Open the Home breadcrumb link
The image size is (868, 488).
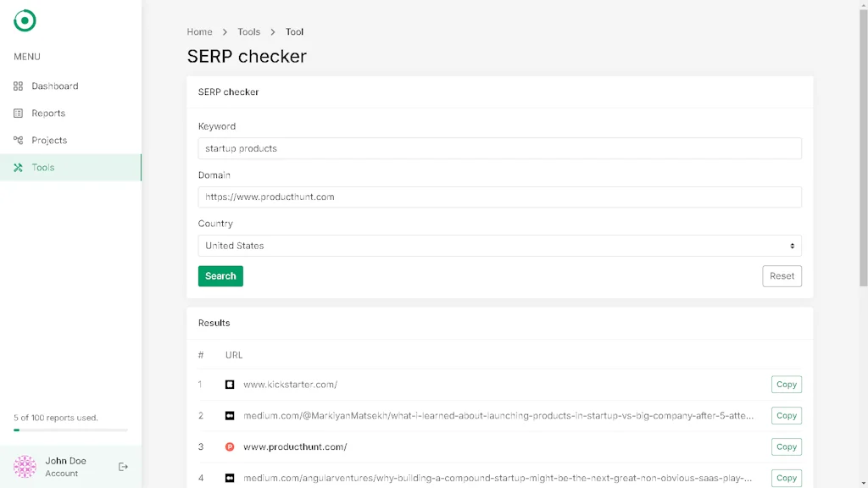point(199,31)
